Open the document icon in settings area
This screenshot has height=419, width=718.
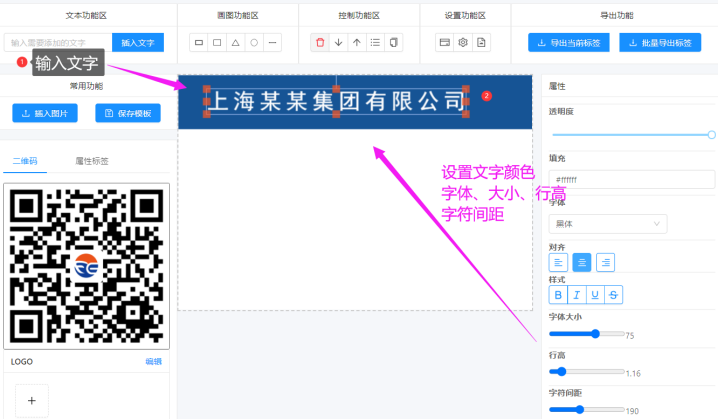[481, 43]
